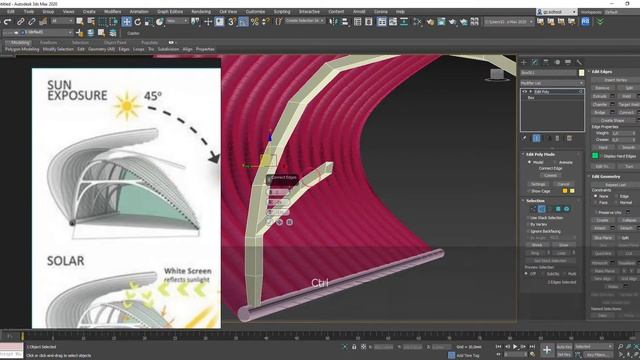Click the orange Show Cage color swatch

tap(565, 191)
